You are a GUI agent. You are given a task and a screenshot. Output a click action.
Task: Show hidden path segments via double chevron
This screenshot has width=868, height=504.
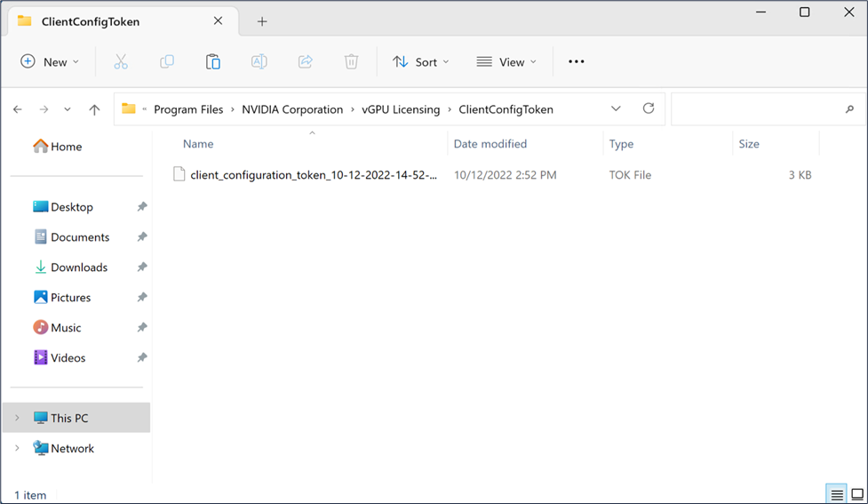[x=145, y=109]
